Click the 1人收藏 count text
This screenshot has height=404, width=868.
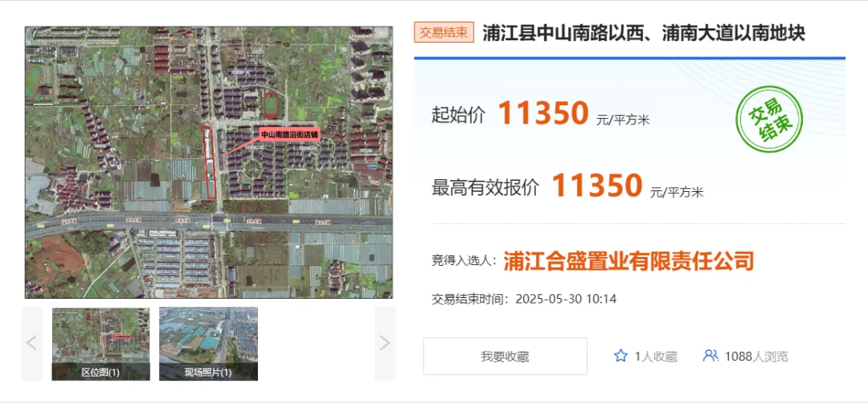656,357
